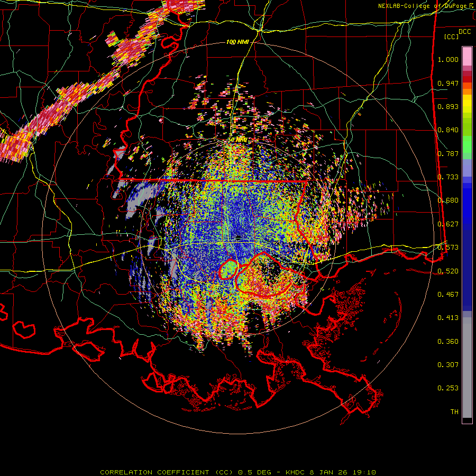Viewport: 476px width, 476px height.
Task: Click the 0.307 scale value
Action: (x=448, y=365)
